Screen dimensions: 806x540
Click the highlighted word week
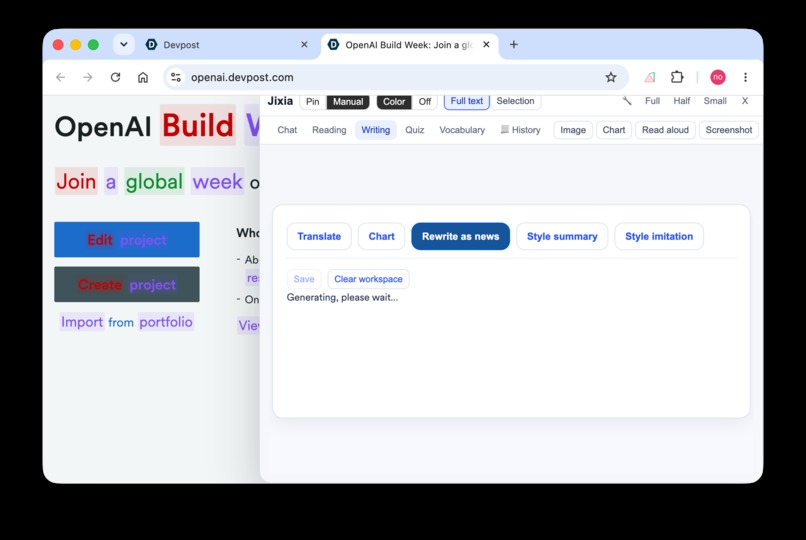(x=217, y=181)
